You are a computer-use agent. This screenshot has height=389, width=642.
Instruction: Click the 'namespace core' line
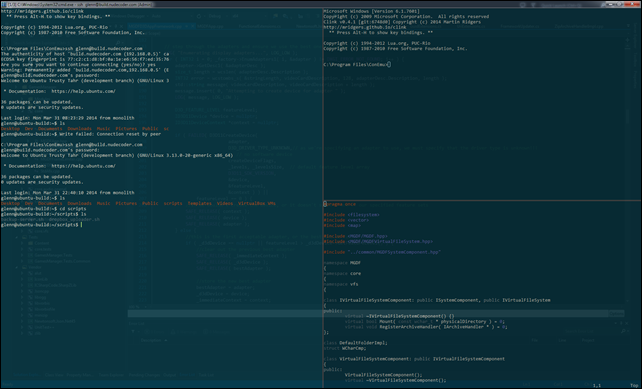tap(342, 274)
